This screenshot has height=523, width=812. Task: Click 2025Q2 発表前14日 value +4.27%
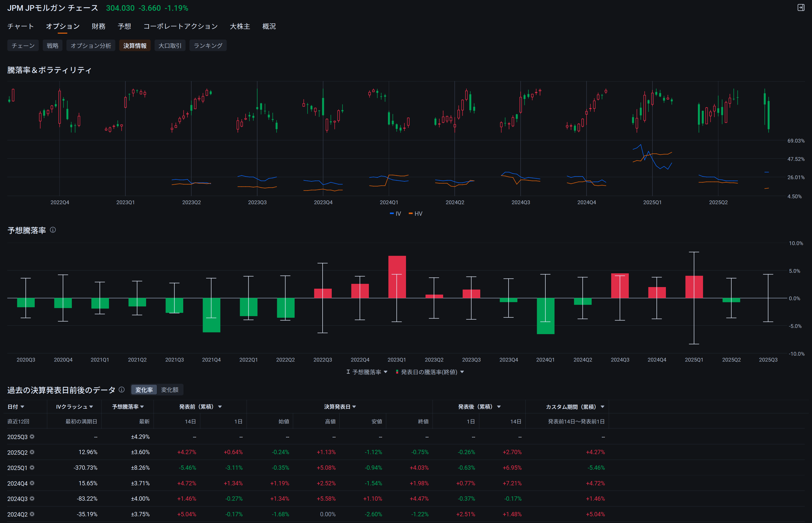[186, 452]
